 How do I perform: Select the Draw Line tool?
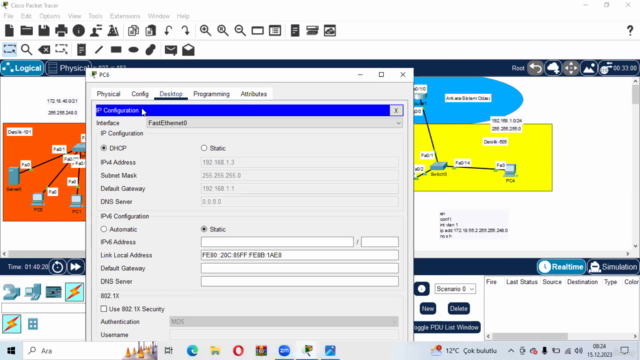pos(99,50)
